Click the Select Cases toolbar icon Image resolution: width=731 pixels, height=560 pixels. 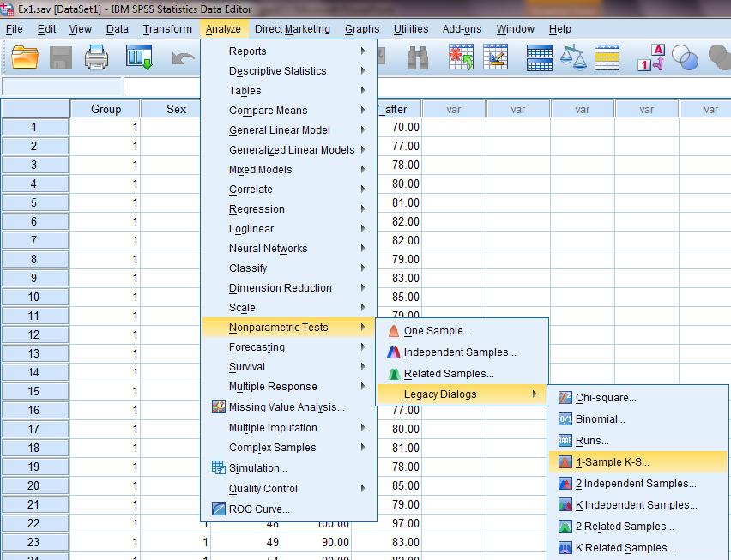pos(607,57)
